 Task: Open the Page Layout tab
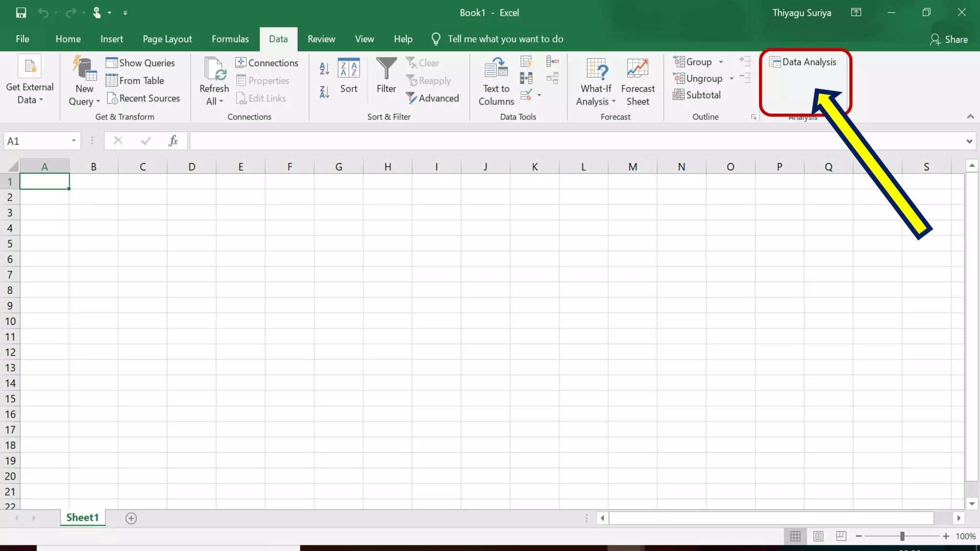[167, 39]
